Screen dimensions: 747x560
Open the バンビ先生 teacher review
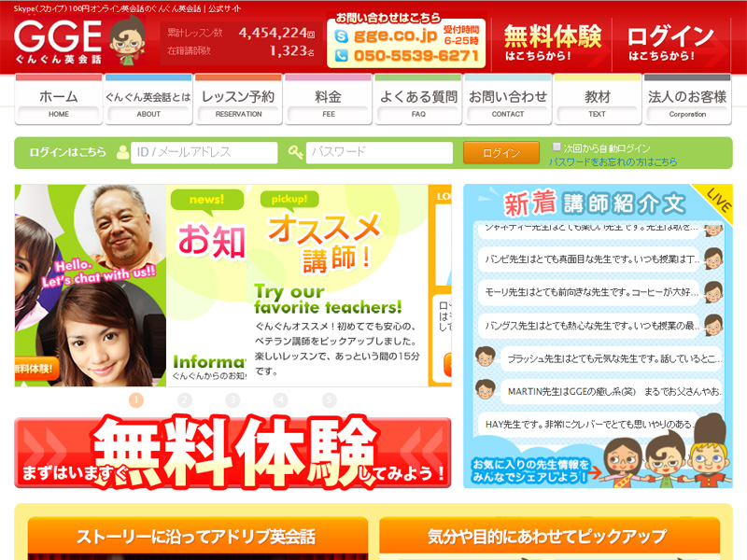(x=589, y=259)
